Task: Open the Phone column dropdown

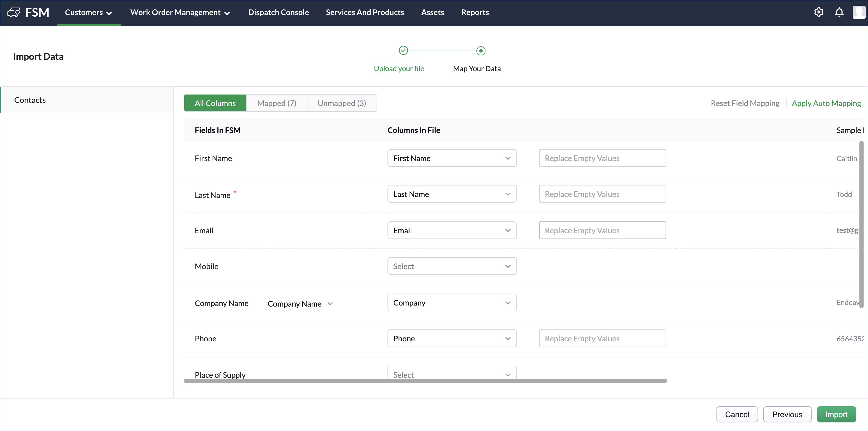Action: [451, 339]
